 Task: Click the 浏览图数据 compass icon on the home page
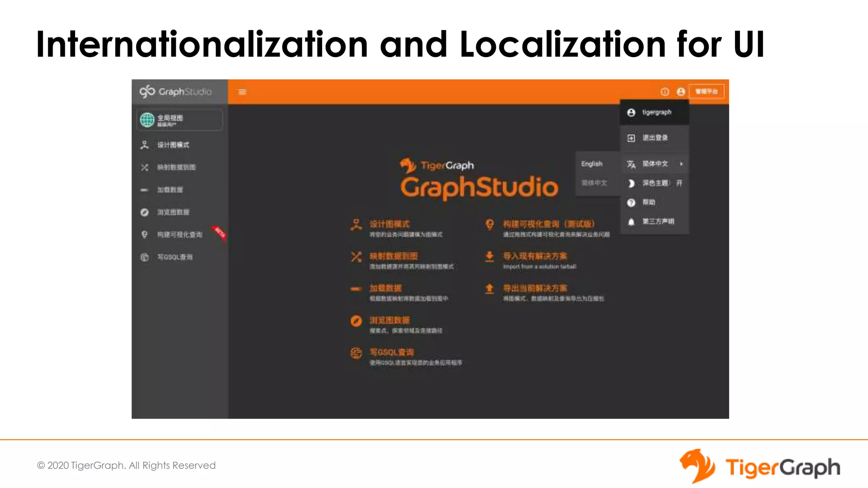[x=356, y=321]
